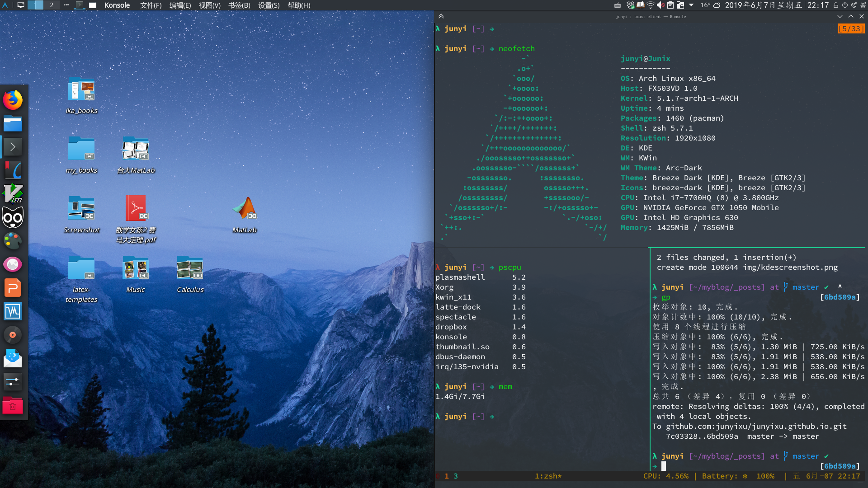Click the show desktop icon in the top panel
This screenshot has width=868, height=488.
pos(21,5)
